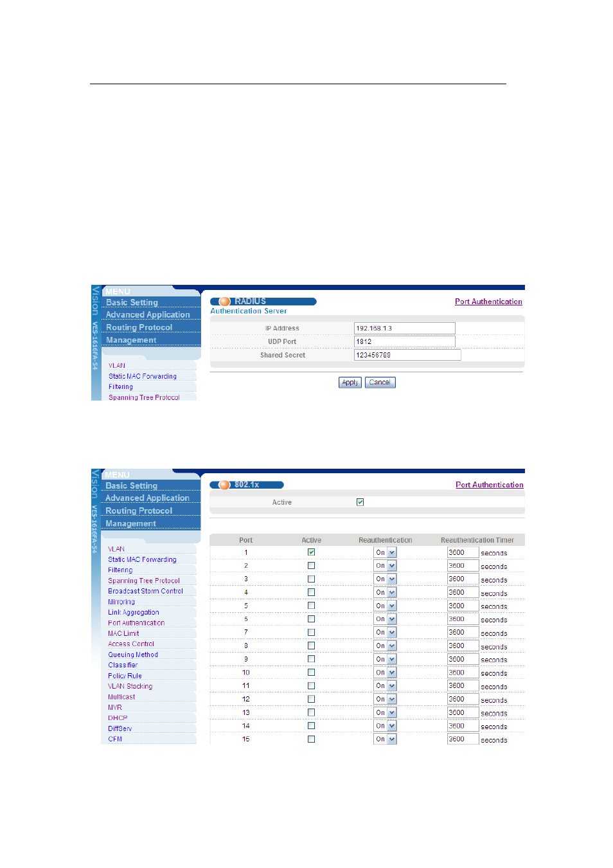Open Reauthentication dropdown for port 9

(x=386, y=659)
